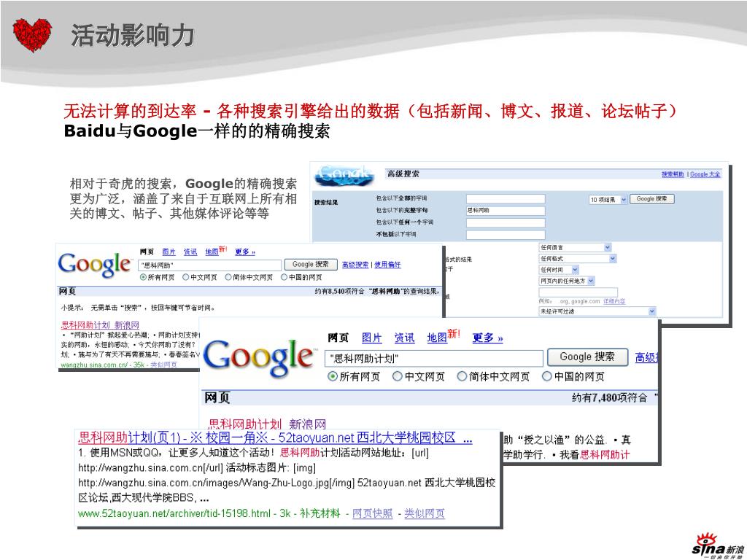The width and height of the screenshot is (747, 560).
Task: Select 中文网页 radio in "思科网助计划" window
Action: tap(397, 377)
